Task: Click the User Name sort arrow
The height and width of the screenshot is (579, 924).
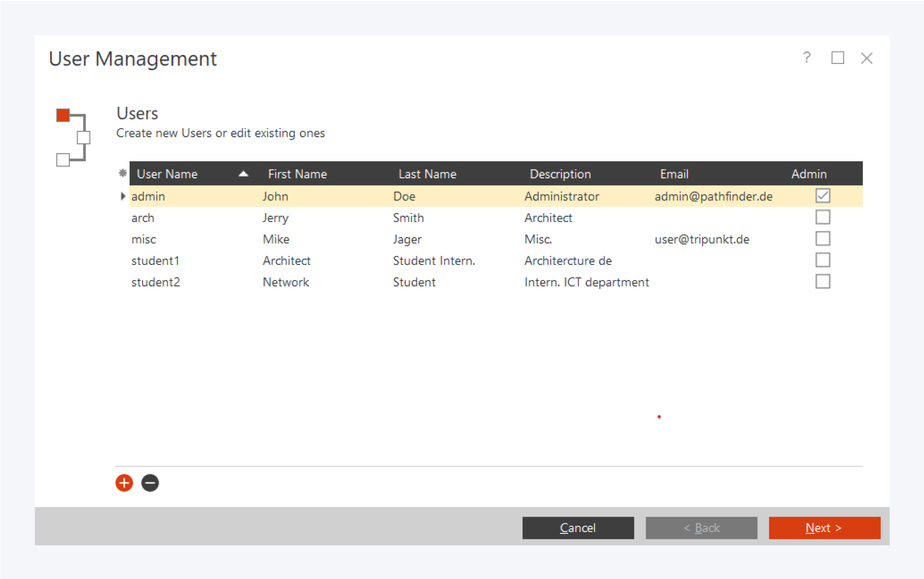Action: coord(243,174)
